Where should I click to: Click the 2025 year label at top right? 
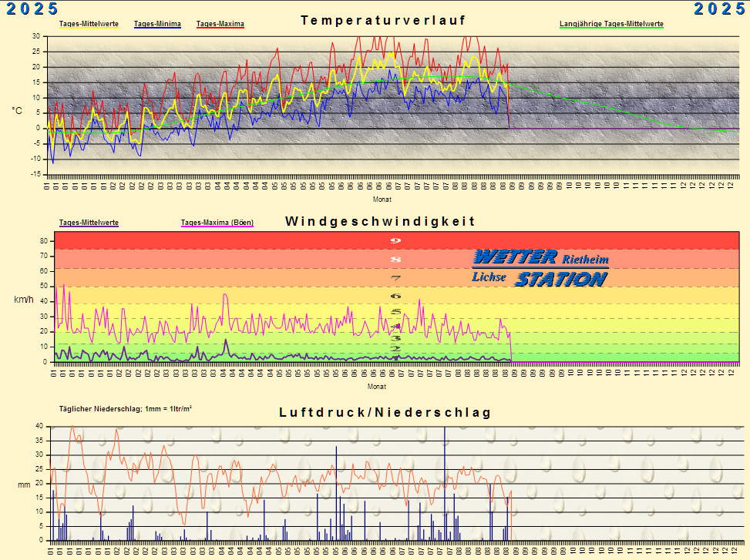coord(719,9)
